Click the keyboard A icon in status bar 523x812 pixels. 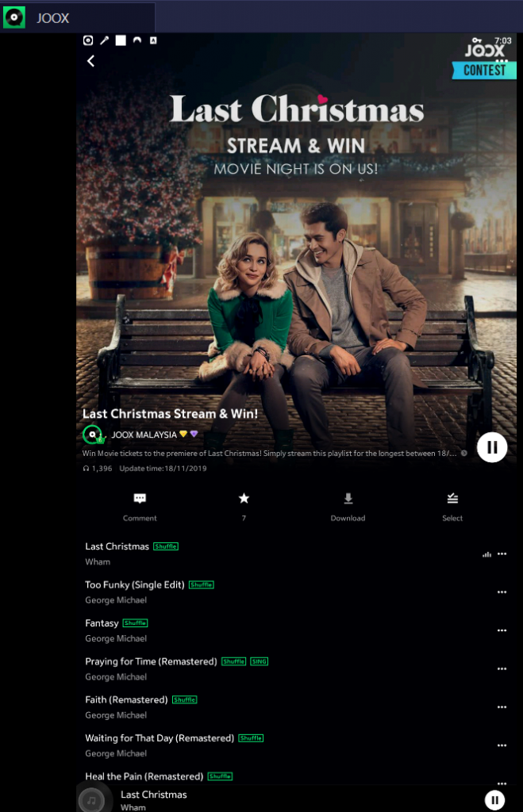click(x=153, y=40)
